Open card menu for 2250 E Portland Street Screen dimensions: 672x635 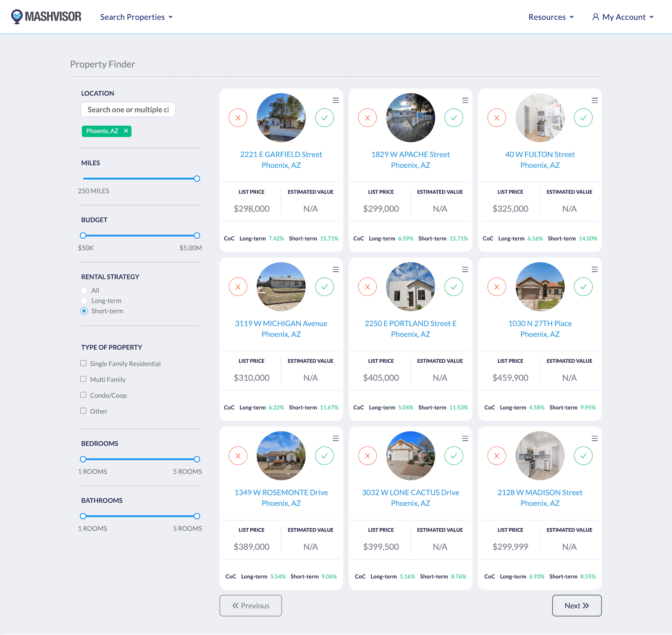pos(465,269)
